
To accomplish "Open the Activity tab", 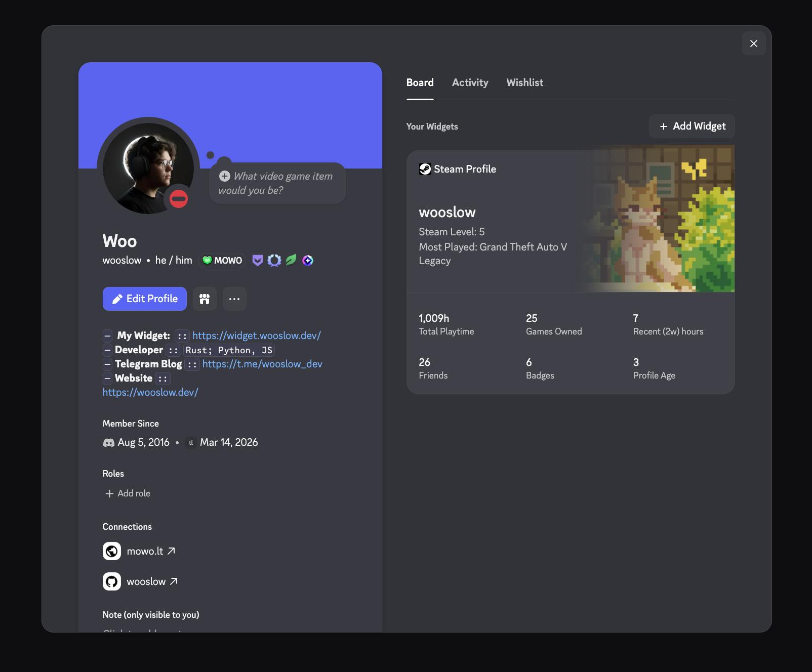I will coord(470,82).
